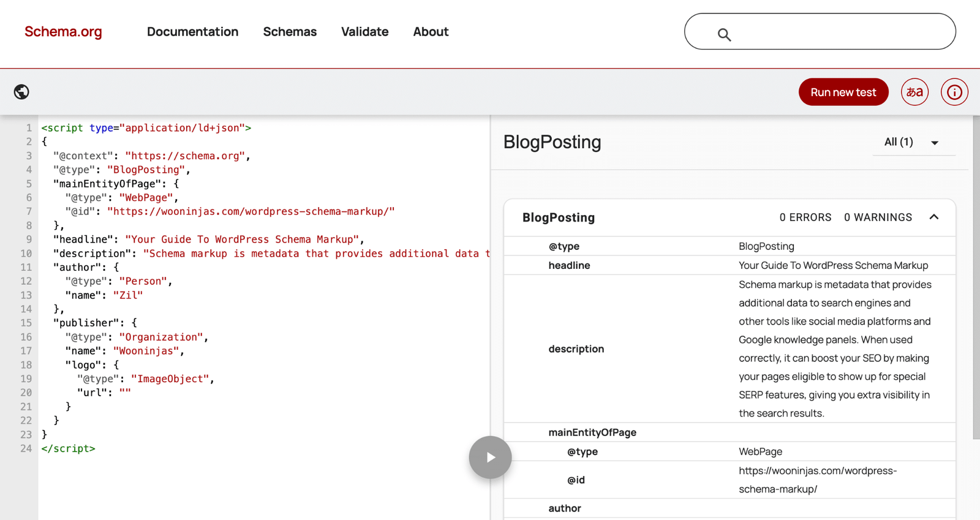
Task: Click the wooninjas URL value in results
Action: pos(818,480)
